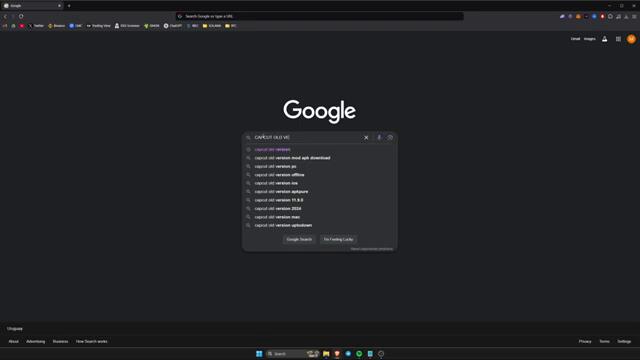Image resolution: width=640 pixels, height=360 pixels.
Task: Open the Search Labs flask icon
Action: [x=604, y=39]
